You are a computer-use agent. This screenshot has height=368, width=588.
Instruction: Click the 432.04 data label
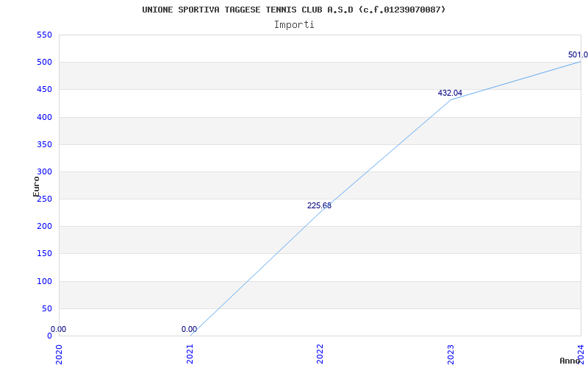pos(450,93)
